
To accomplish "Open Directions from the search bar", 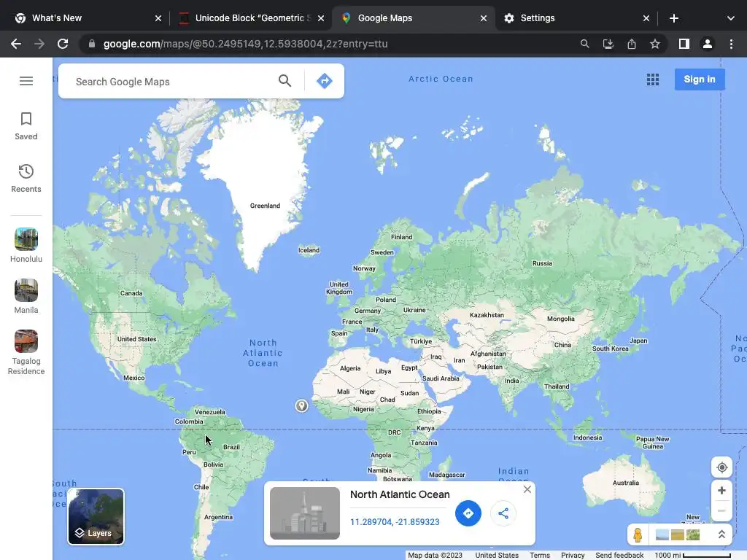I will [x=325, y=81].
